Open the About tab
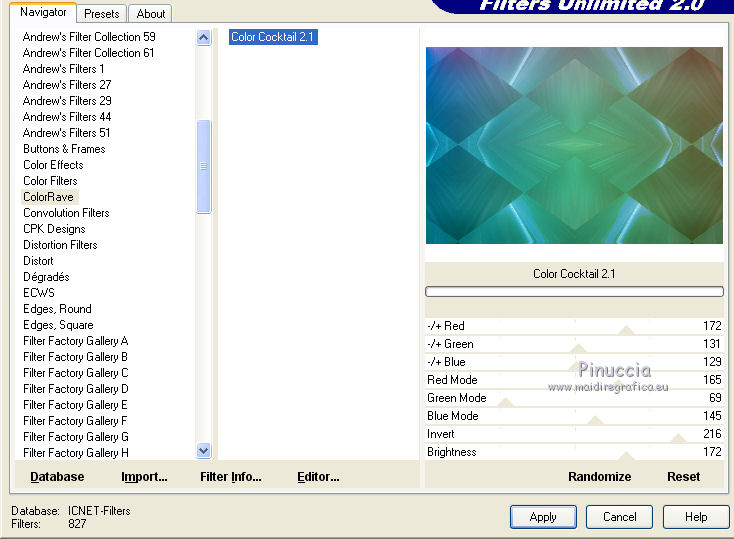The width and height of the screenshot is (734, 539). pyautogui.click(x=151, y=14)
